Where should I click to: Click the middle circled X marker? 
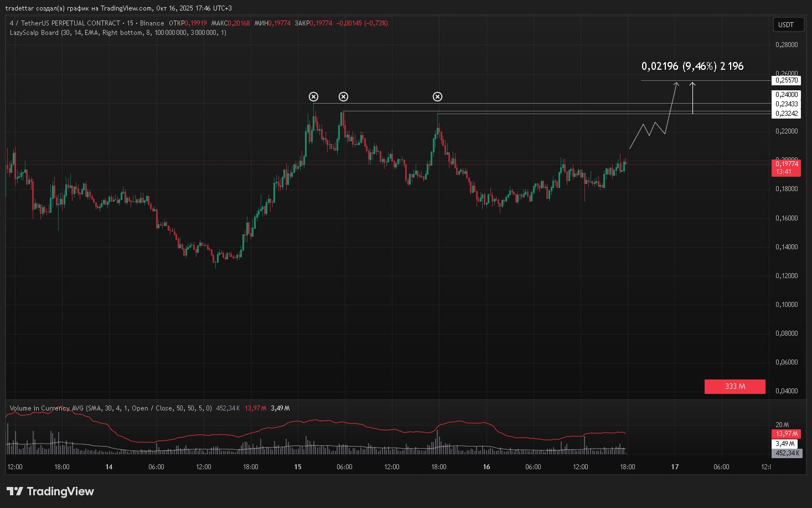tap(344, 97)
